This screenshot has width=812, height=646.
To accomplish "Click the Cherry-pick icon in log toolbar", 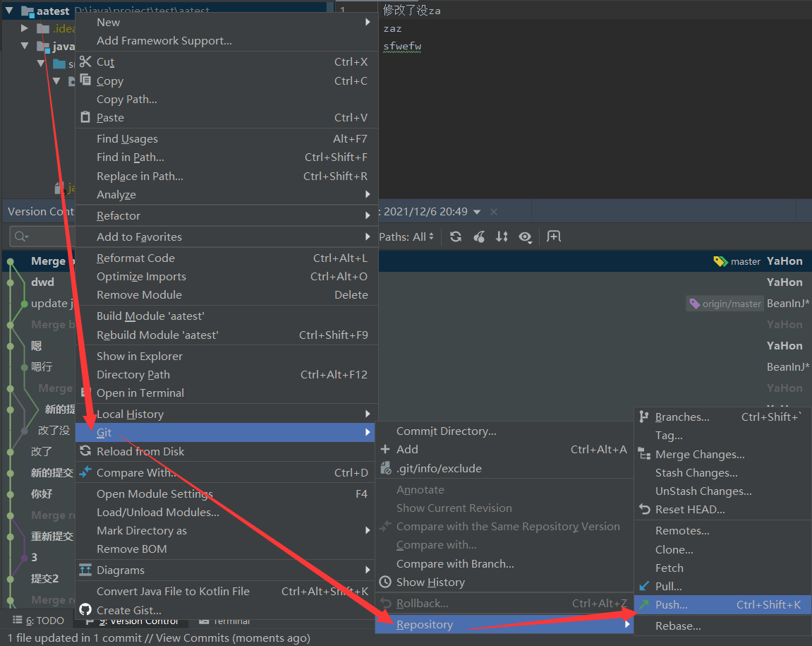I will [x=479, y=237].
